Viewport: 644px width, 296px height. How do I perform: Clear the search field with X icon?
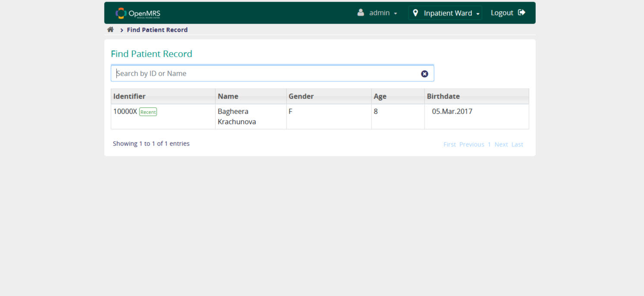click(x=424, y=74)
